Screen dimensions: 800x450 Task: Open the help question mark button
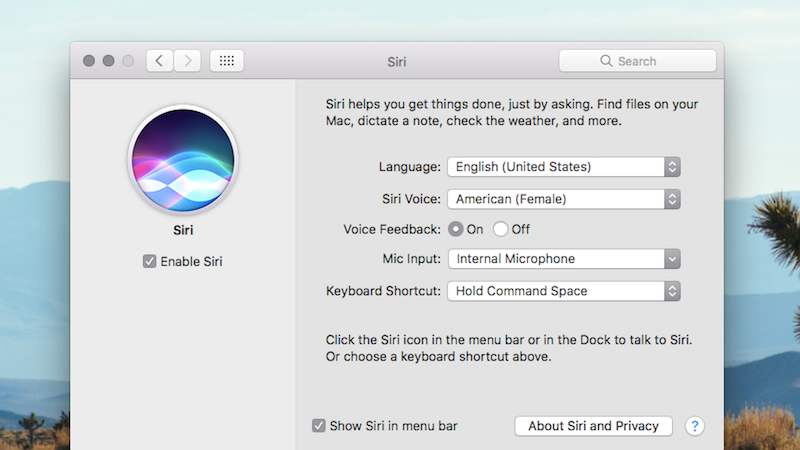pos(694,426)
